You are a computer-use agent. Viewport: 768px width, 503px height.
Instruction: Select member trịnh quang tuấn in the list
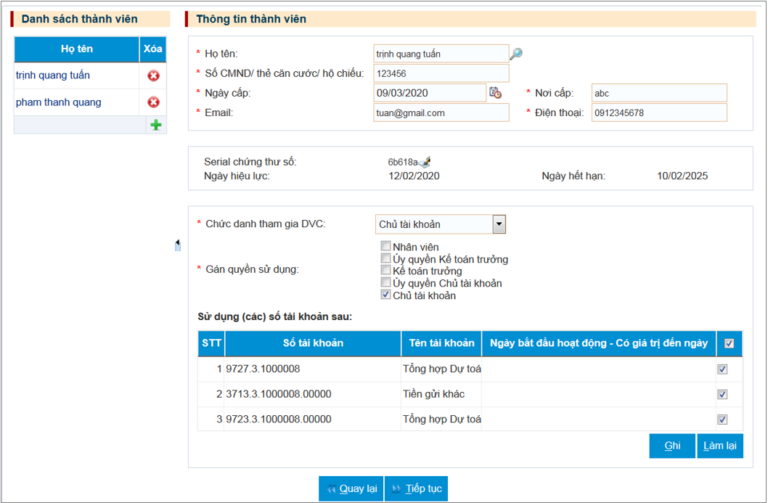[x=53, y=75]
